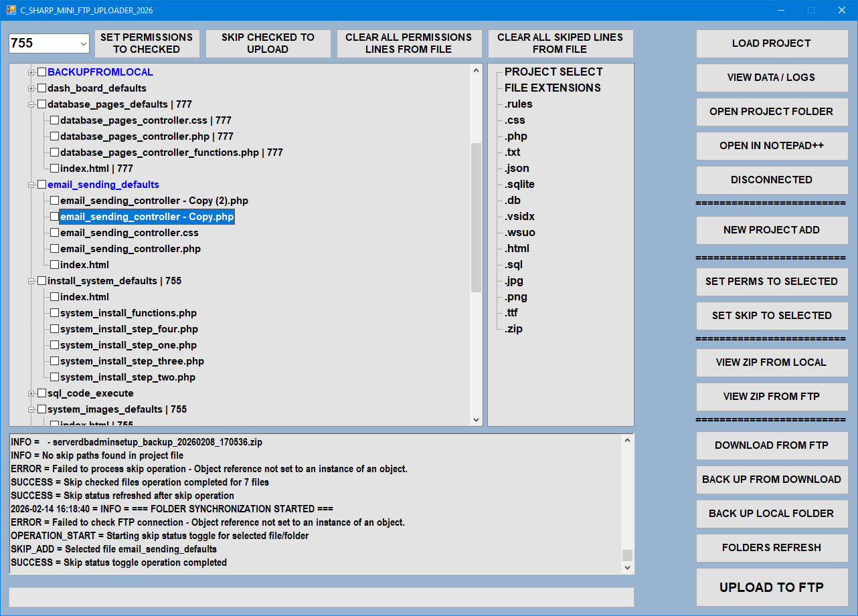Select the .sqlite file extension entry
Viewport: 858px width, 616px height.
[519, 185]
